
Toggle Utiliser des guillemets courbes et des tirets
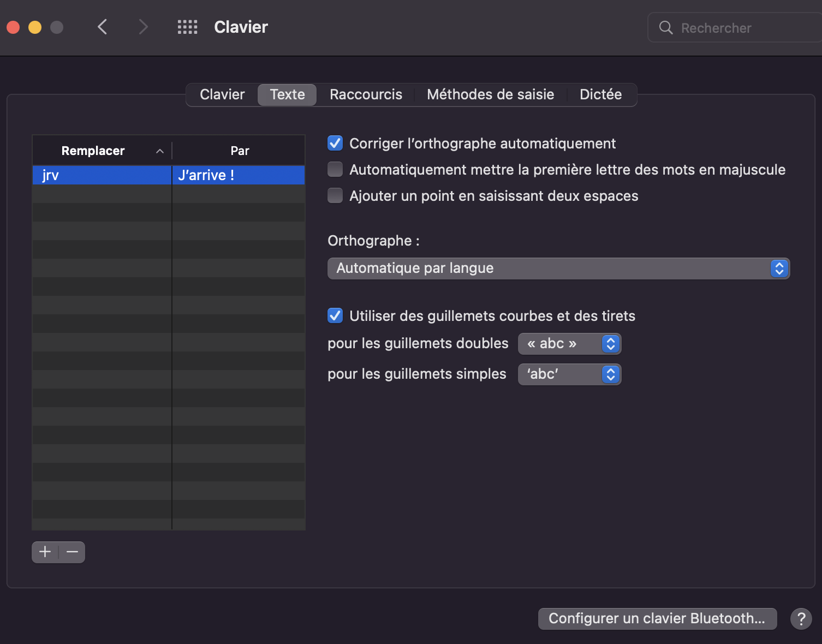pos(335,316)
